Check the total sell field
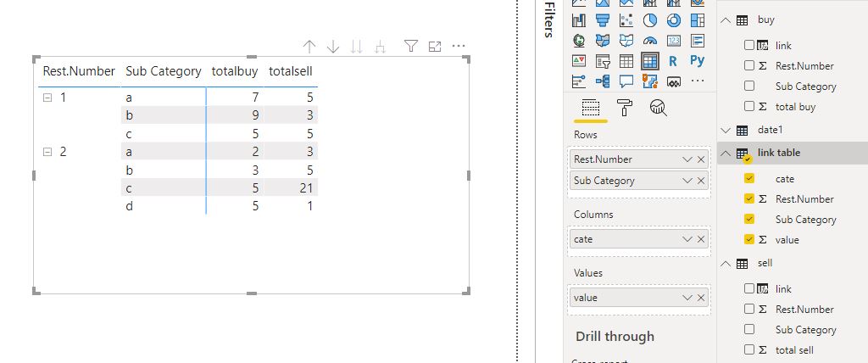Screen dimensions: 868x363 click(x=749, y=349)
